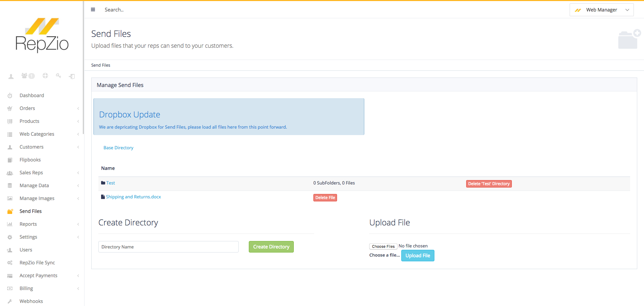Click the Reports bar chart icon

(10, 224)
